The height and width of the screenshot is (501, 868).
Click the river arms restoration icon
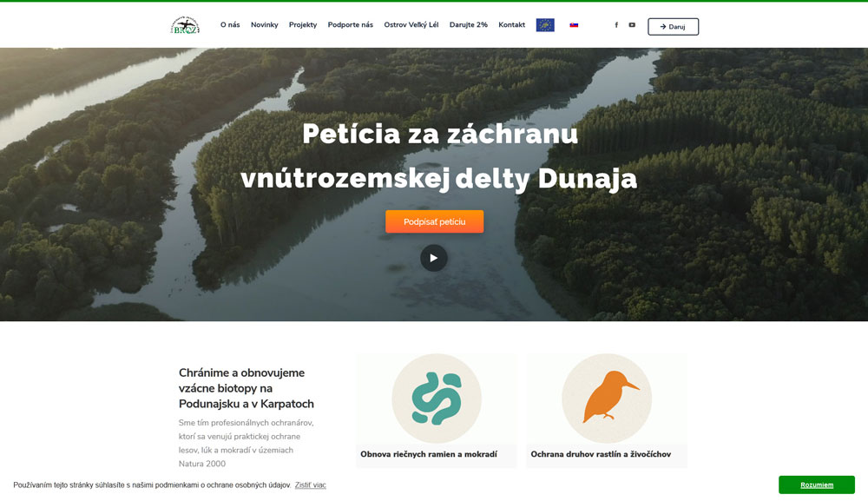pos(437,398)
